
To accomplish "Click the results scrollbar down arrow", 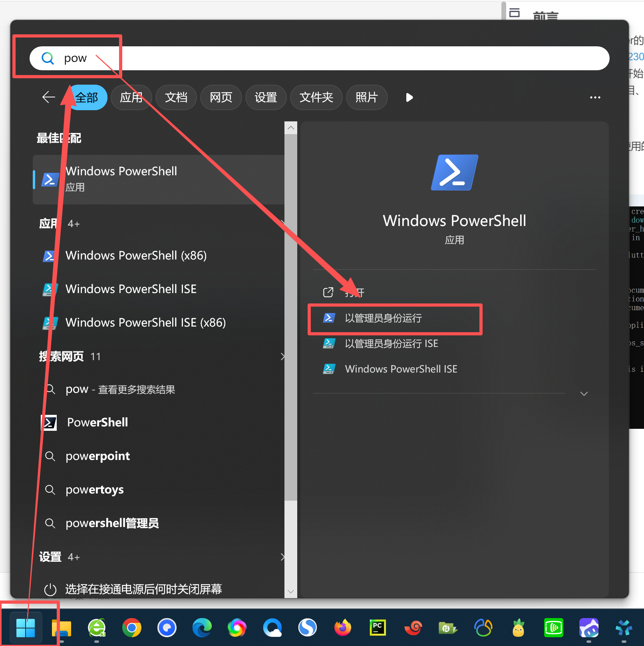I will point(291,592).
